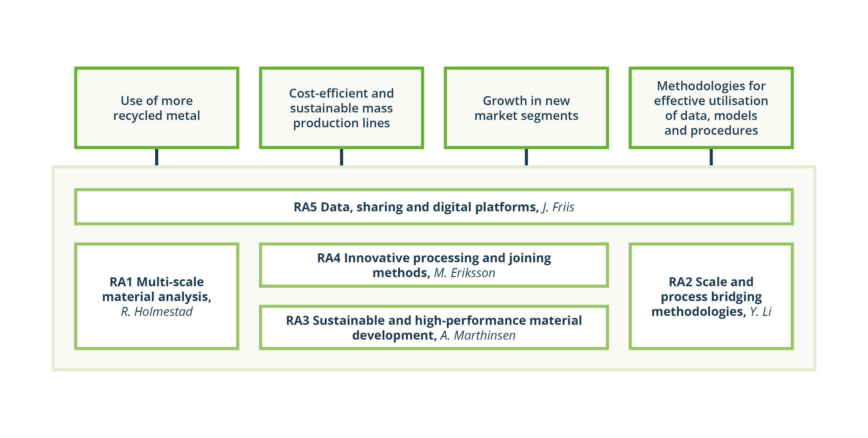Click the 'Use of more recycled metal' box
The width and height of the screenshot is (868, 438).
tap(157, 108)
